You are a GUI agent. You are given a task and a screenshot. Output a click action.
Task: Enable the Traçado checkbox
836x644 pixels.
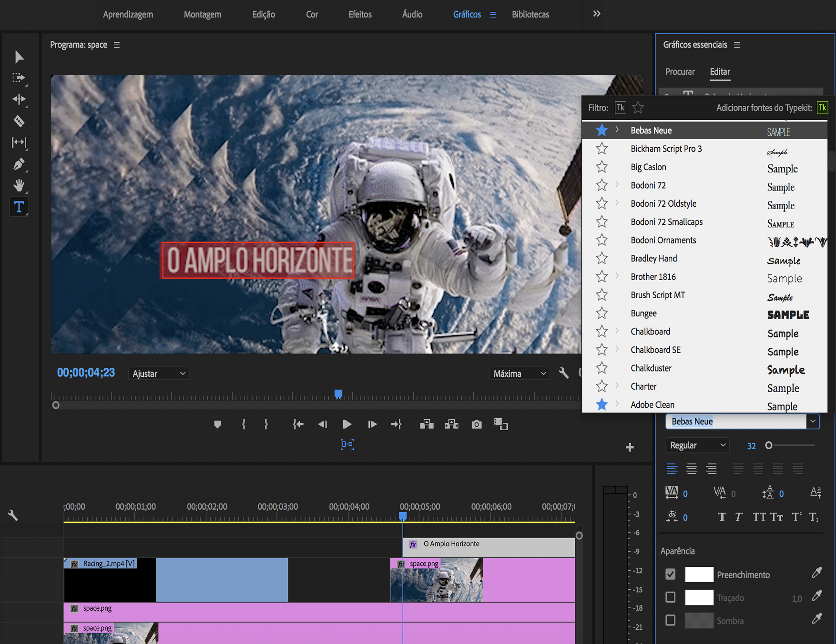coord(671,597)
